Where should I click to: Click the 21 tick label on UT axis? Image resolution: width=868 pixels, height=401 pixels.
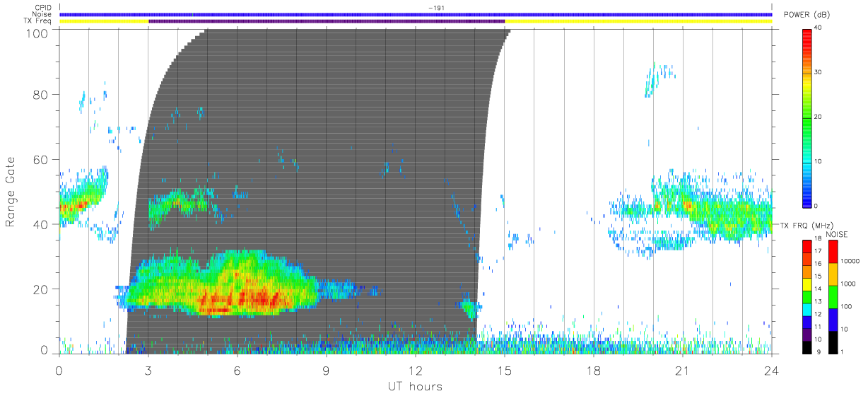[682, 370]
